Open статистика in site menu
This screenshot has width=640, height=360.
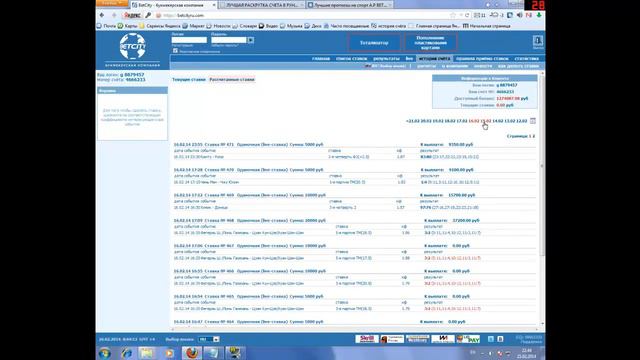coord(527,59)
